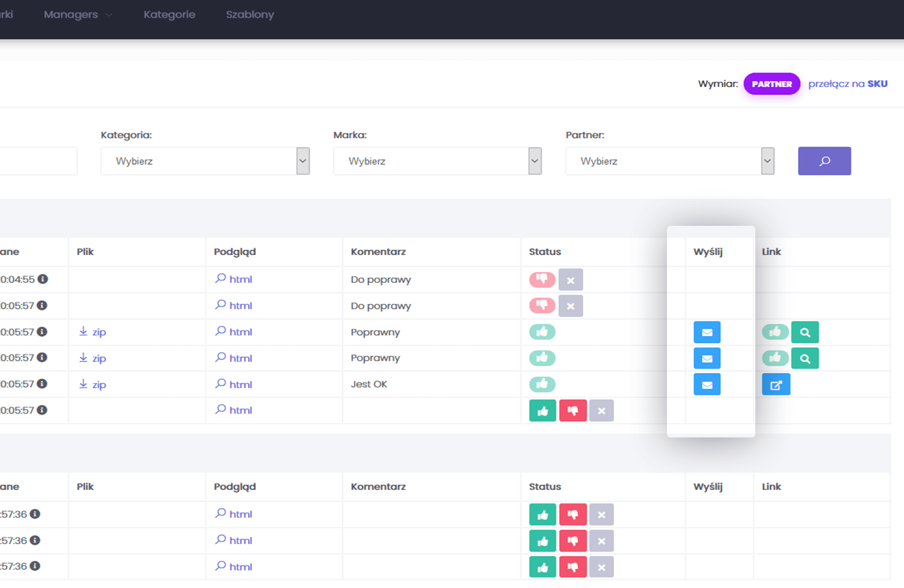Reject the topmost 57:36 row
Screen dimensions: 904x588
(573, 515)
